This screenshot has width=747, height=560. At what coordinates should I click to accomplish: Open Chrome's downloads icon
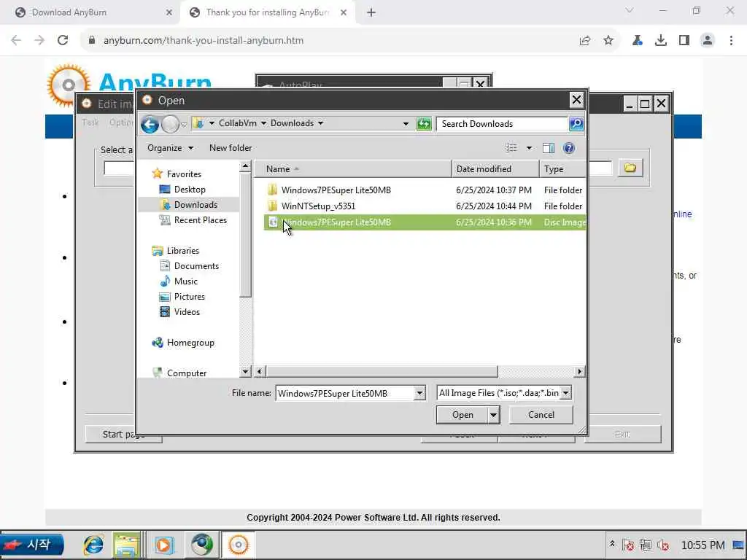pyautogui.click(x=661, y=41)
